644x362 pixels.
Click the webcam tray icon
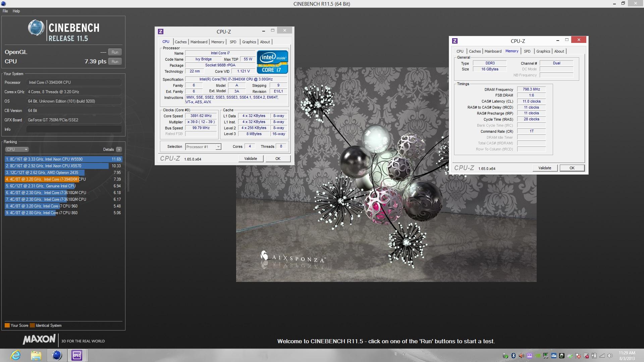[562, 356]
